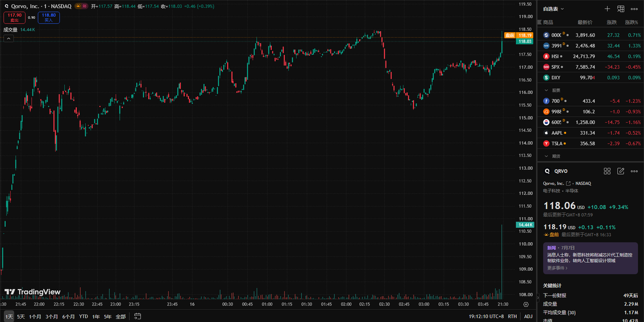Click the symbol search magnifier icon
This screenshot has height=322, width=644.
click(6, 6)
